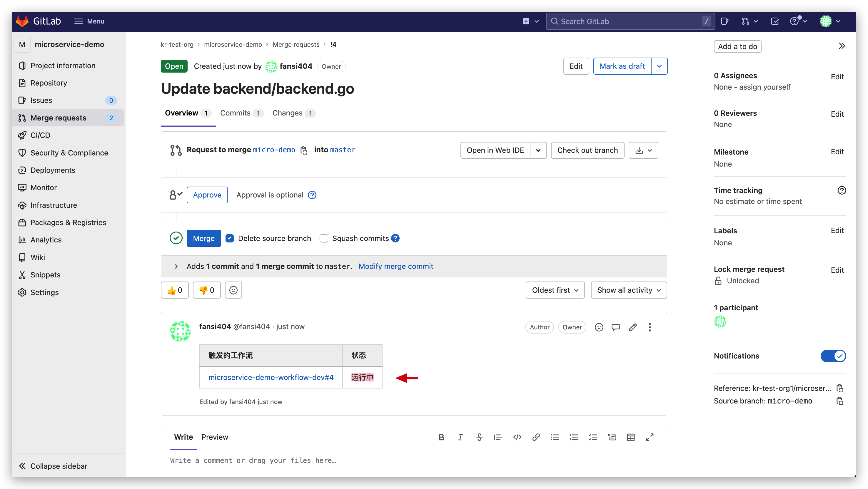The width and height of the screenshot is (868, 489).
Task: Expand the Open in Web IDE dropdown arrow
Action: pyautogui.click(x=538, y=150)
